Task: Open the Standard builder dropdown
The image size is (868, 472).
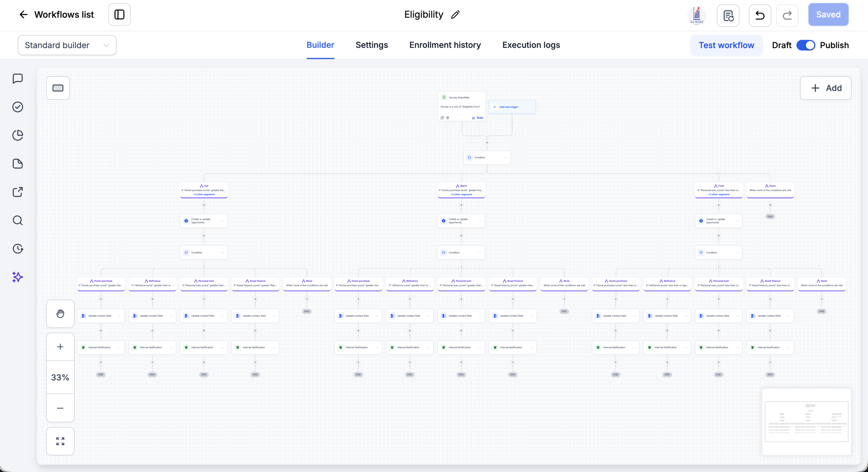Action: tap(67, 45)
